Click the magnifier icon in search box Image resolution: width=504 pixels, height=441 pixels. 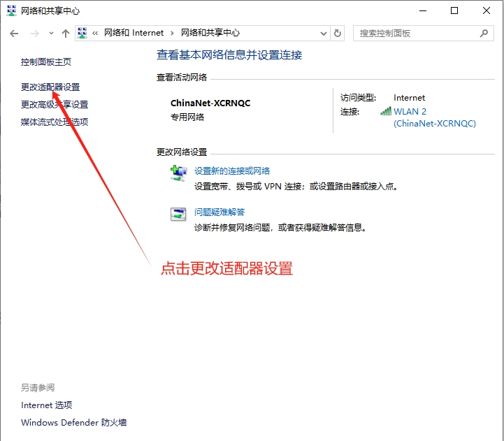484,33
